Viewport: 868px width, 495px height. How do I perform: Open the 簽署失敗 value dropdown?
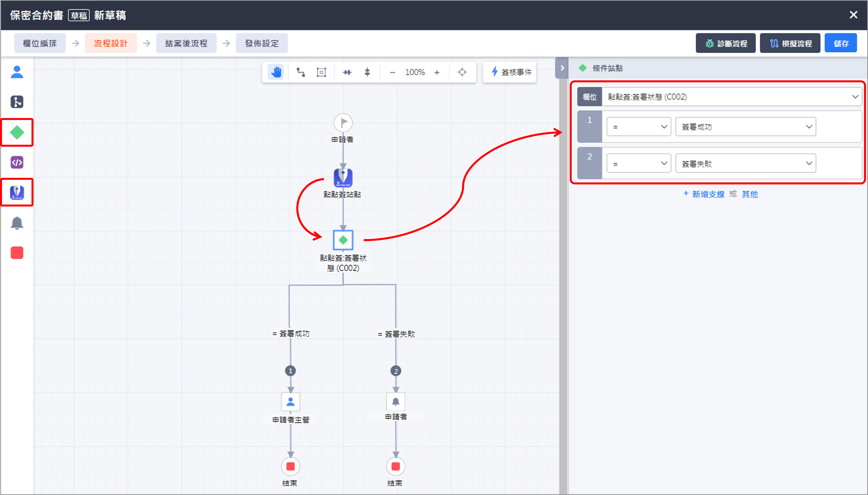click(746, 163)
